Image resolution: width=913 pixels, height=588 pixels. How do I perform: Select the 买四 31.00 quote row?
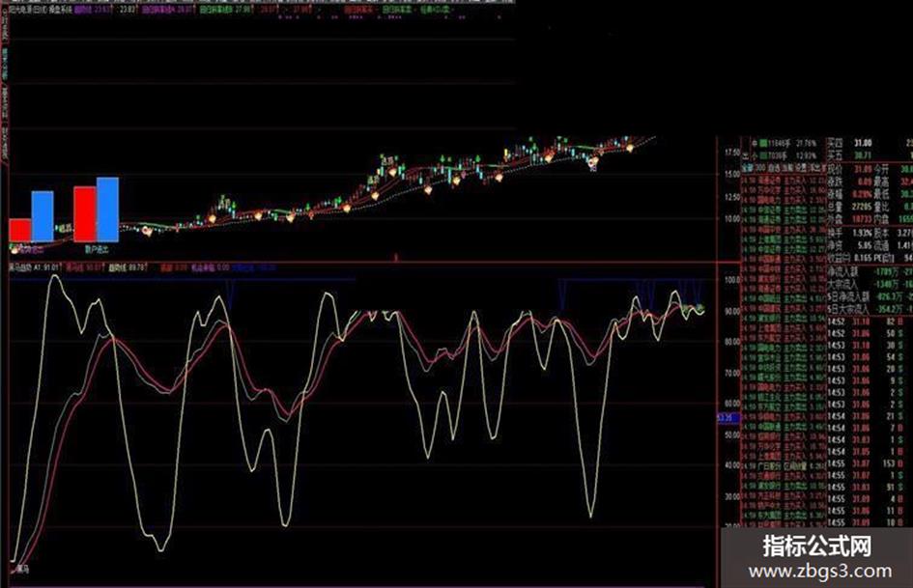[870, 143]
